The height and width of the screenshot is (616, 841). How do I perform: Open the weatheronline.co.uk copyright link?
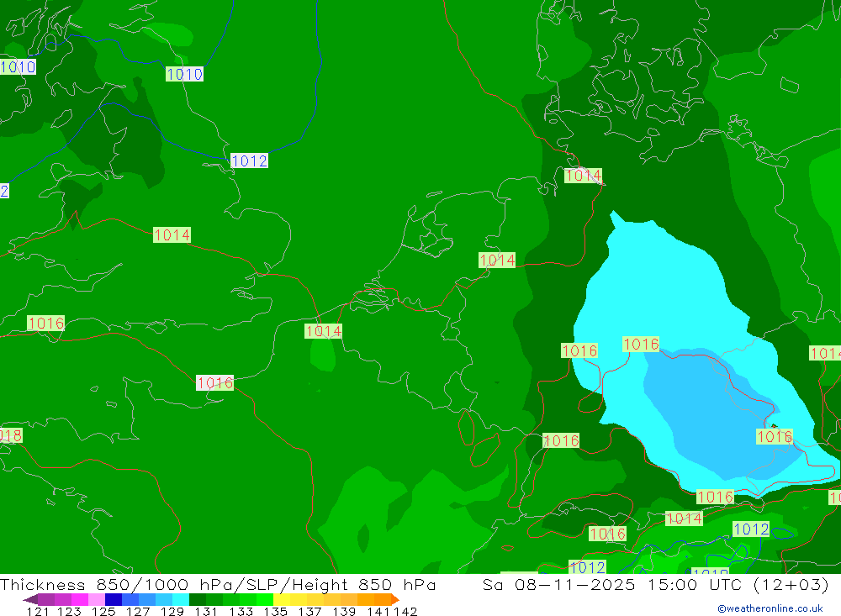pos(770,608)
